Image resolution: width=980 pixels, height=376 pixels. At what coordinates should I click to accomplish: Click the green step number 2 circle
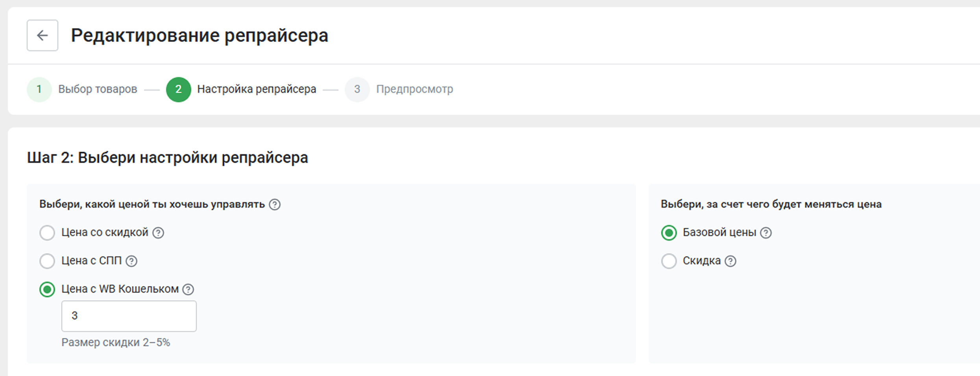coord(179,90)
